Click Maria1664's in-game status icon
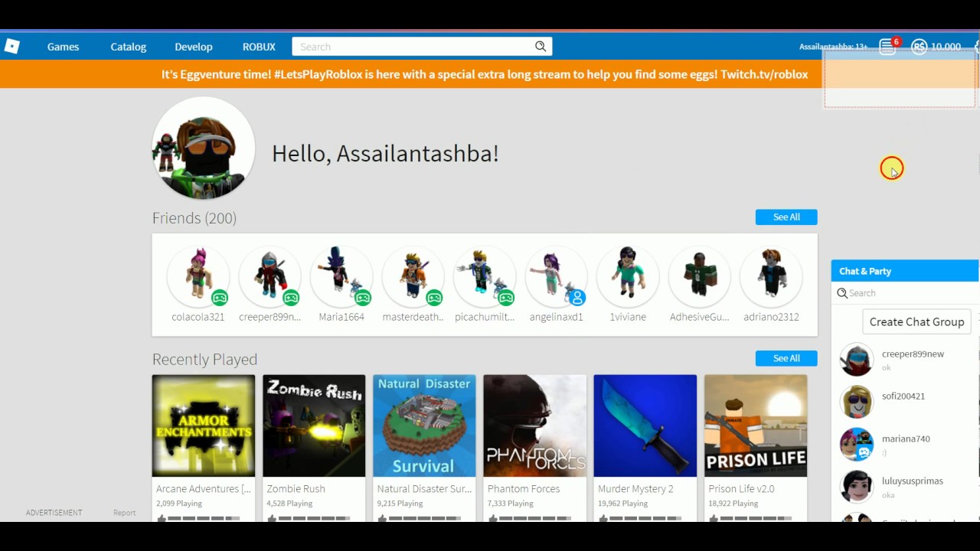980x551 pixels. point(363,298)
